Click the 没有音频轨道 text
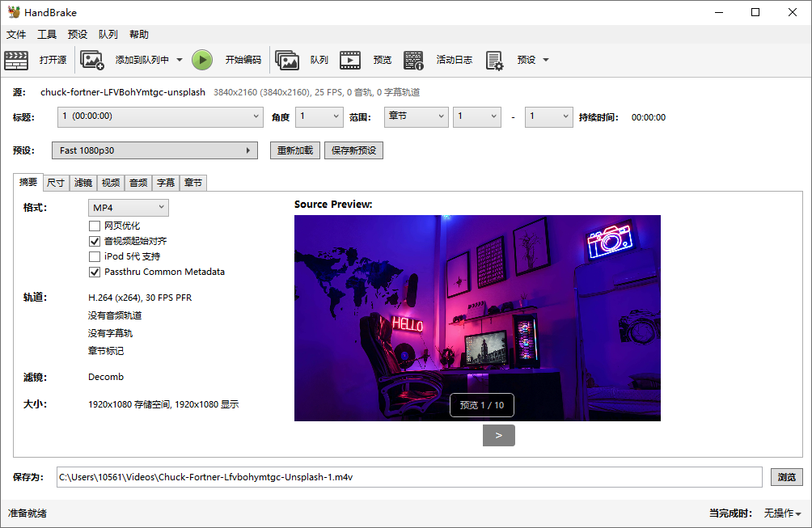The width and height of the screenshot is (812, 528). (115, 316)
